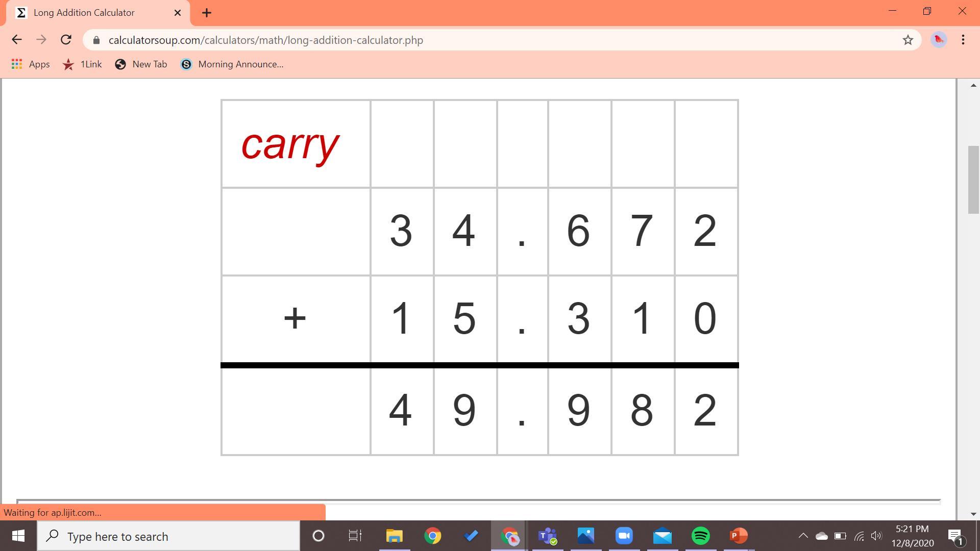Open Chrome profile avatar
Viewport: 980px width, 551px height.
[x=939, y=40]
